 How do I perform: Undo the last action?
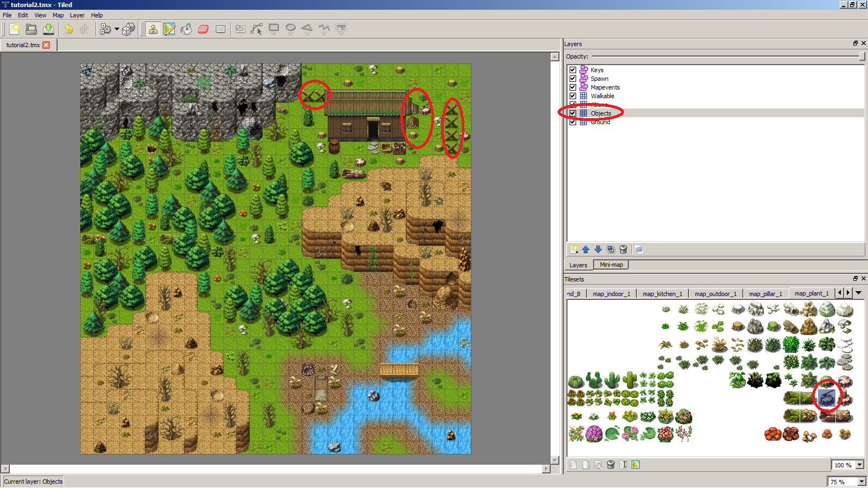68,29
